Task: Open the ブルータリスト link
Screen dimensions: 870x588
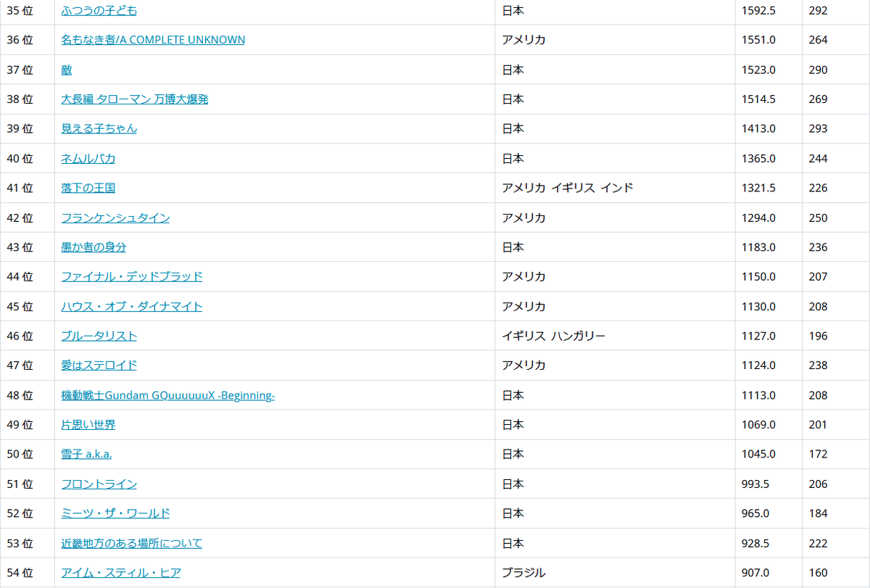Action: click(x=99, y=336)
